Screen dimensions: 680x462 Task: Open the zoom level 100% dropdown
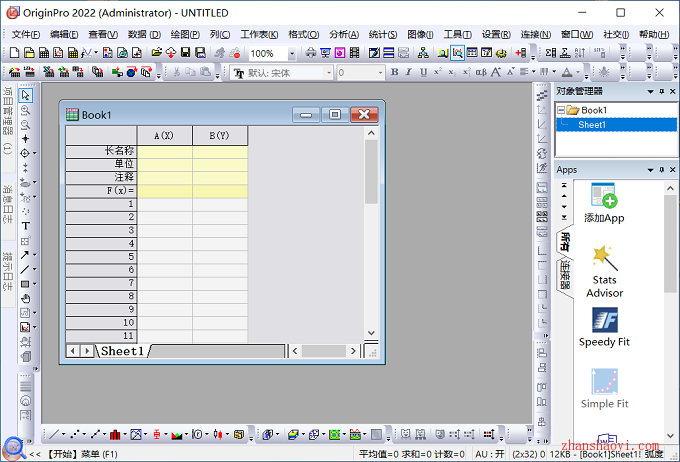292,54
